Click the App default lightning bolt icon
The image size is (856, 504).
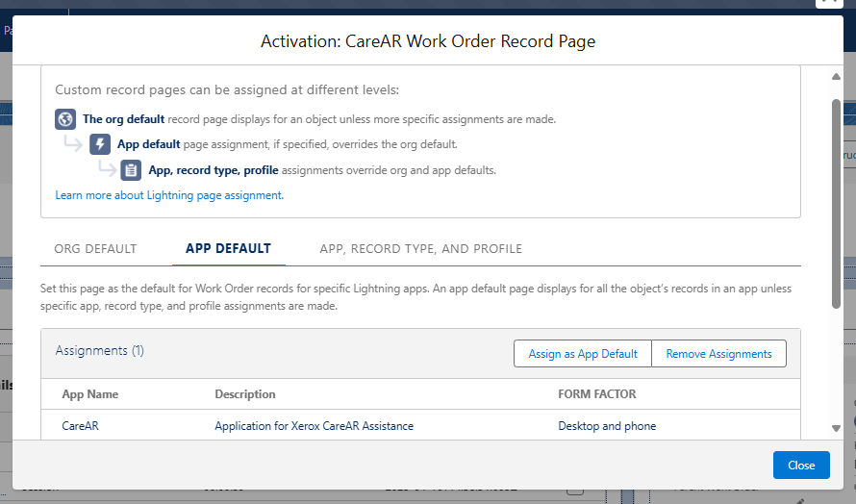[x=100, y=144]
